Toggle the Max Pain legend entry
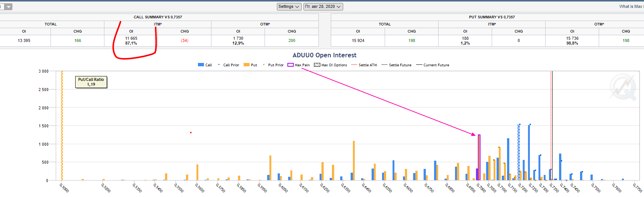 [x=299, y=65]
